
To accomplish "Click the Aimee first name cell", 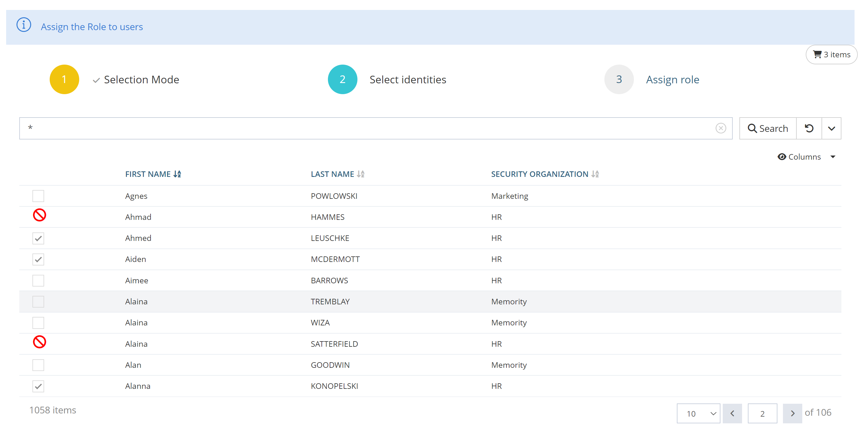I will [136, 280].
